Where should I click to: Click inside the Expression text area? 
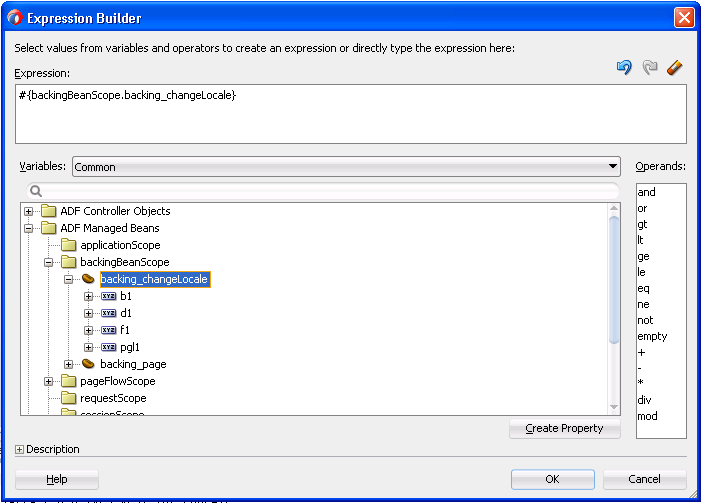pos(351,114)
